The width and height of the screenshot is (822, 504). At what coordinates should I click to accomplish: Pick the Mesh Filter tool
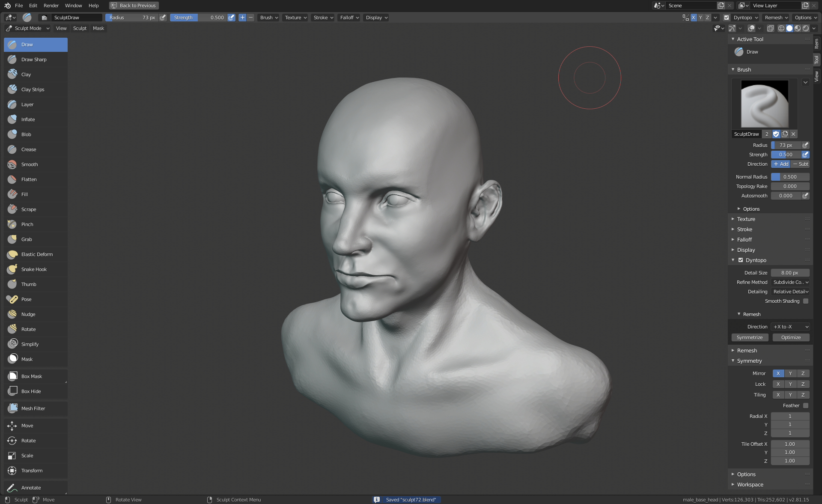(33, 409)
